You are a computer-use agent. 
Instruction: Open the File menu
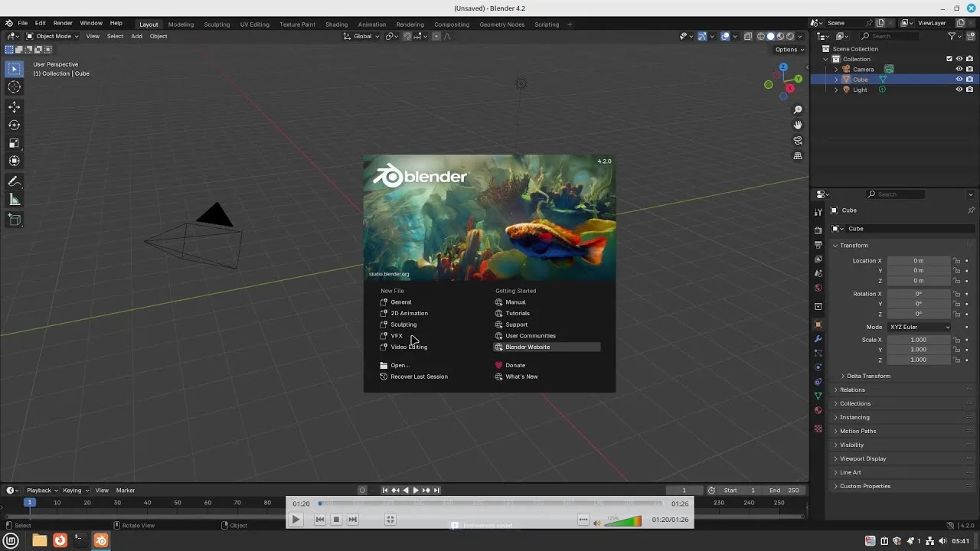click(23, 23)
